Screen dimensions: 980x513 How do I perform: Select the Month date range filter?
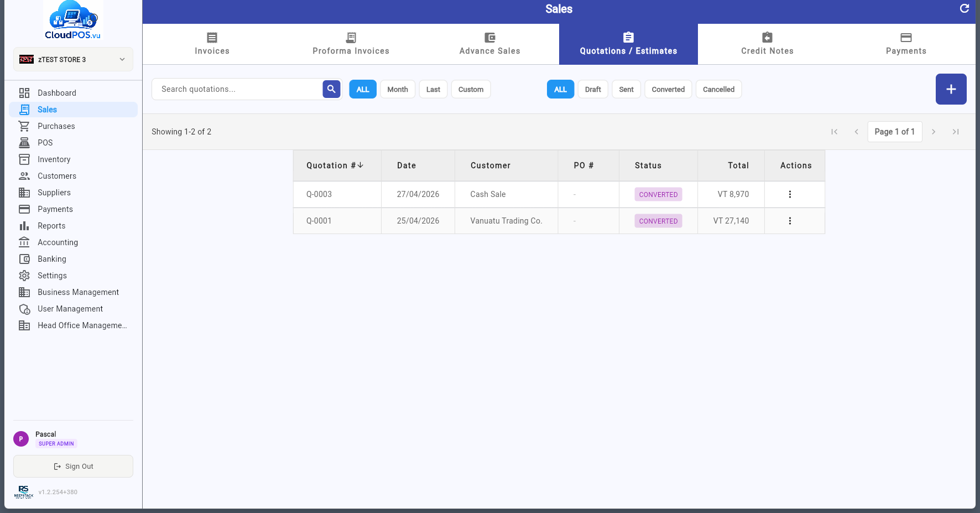coord(398,89)
